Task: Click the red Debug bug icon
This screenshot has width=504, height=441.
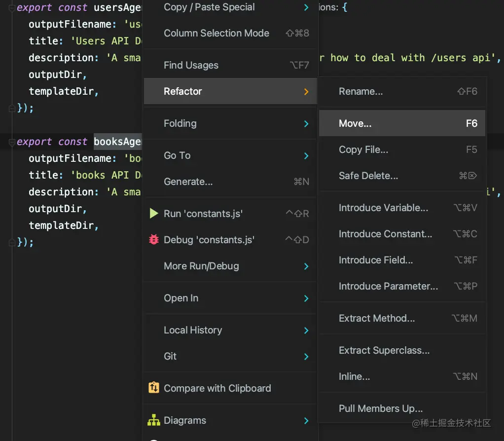Action: point(154,239)
